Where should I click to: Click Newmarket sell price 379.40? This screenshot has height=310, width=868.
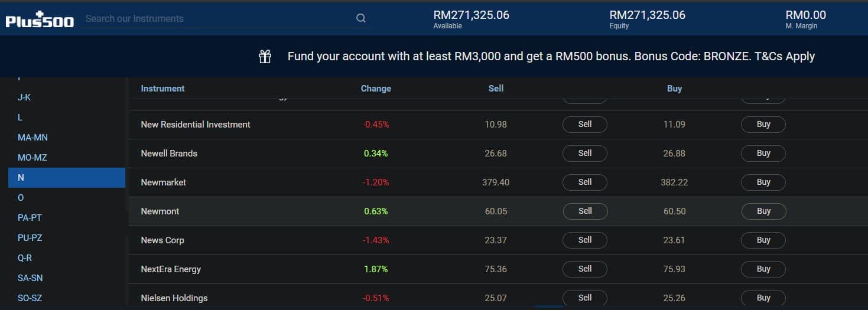[x=496, y=182]
